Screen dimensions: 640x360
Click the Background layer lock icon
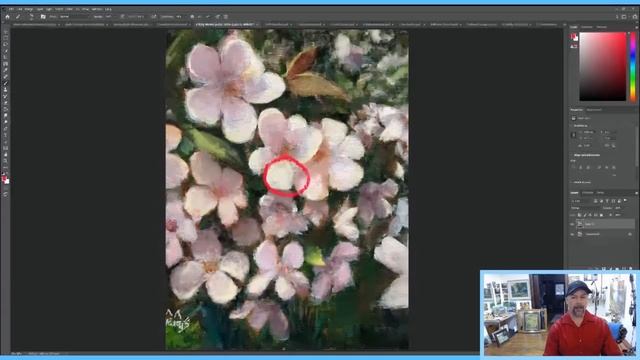tap(630, 234)
